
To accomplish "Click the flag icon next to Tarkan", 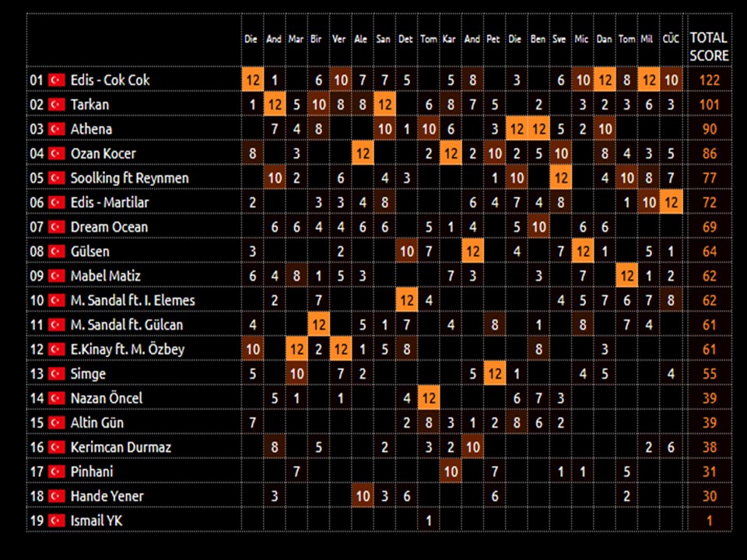I will [57, 104].
